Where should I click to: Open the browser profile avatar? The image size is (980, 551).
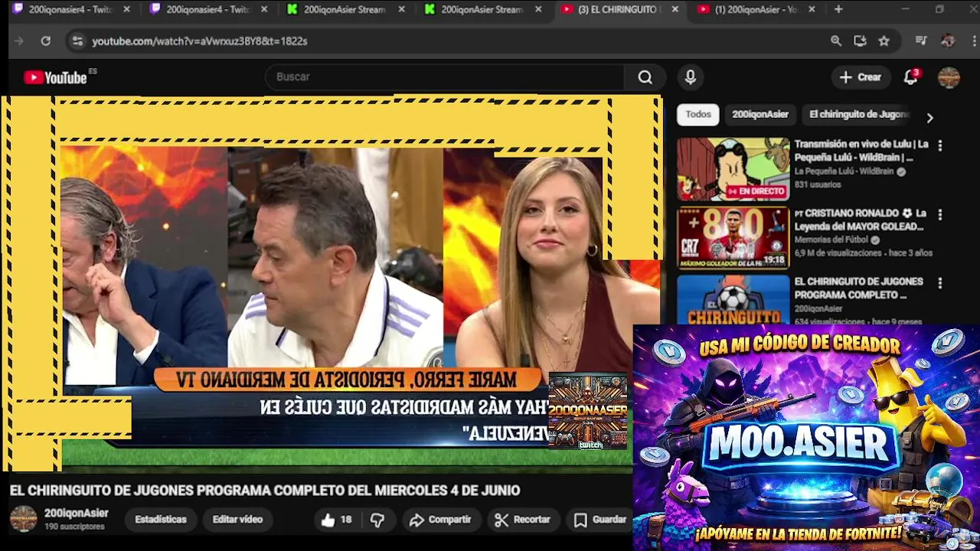[948, 41]
